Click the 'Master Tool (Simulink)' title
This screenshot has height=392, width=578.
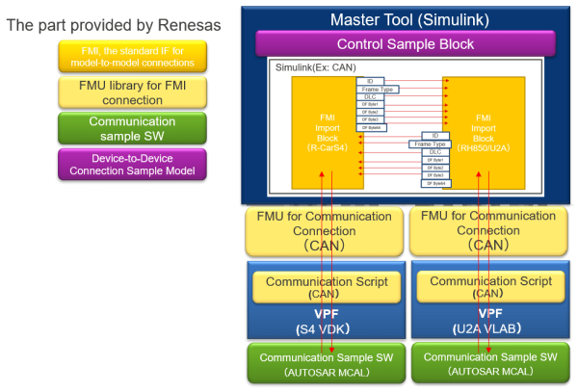[409, 20]
